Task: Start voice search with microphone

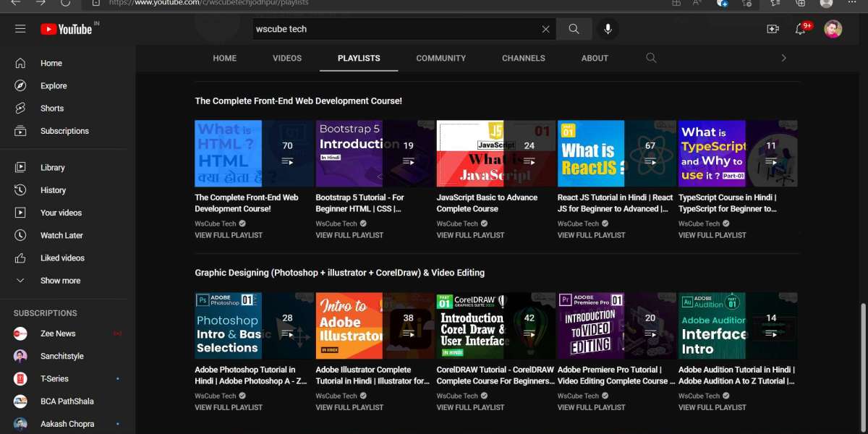Action: point(608,29)
